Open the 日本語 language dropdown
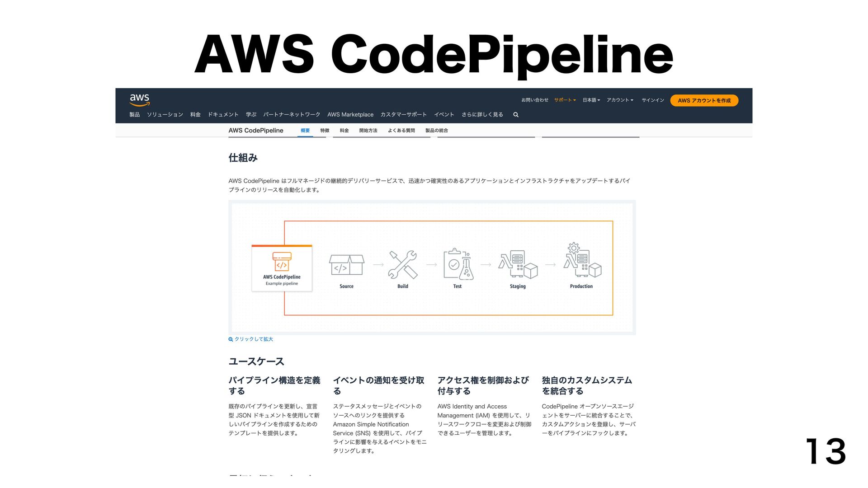Viewport: 868px width, 488px height. click(591, 100)
